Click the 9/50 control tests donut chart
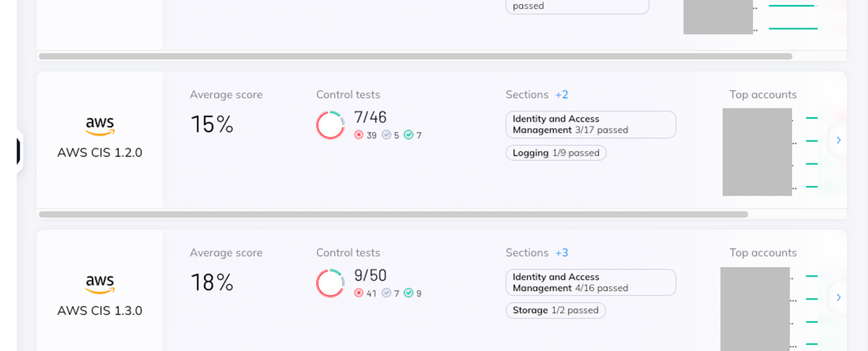This screenshot has width=868, height=351. (331, 283)
